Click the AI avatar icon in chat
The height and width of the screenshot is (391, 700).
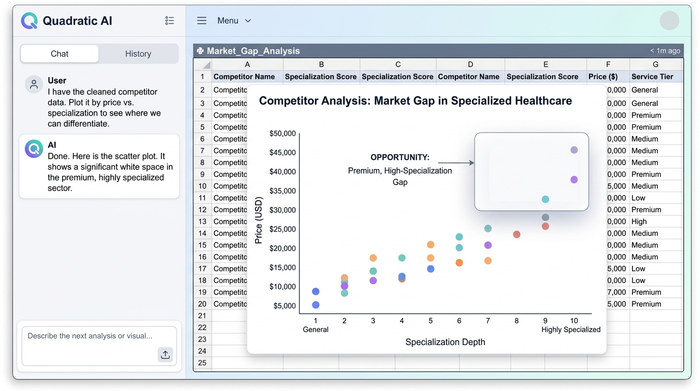click(33, 149)
